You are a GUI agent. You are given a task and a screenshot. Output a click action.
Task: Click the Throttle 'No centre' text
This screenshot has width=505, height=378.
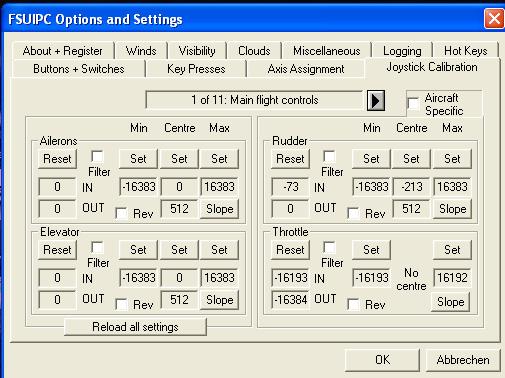[x=411, y=279]
